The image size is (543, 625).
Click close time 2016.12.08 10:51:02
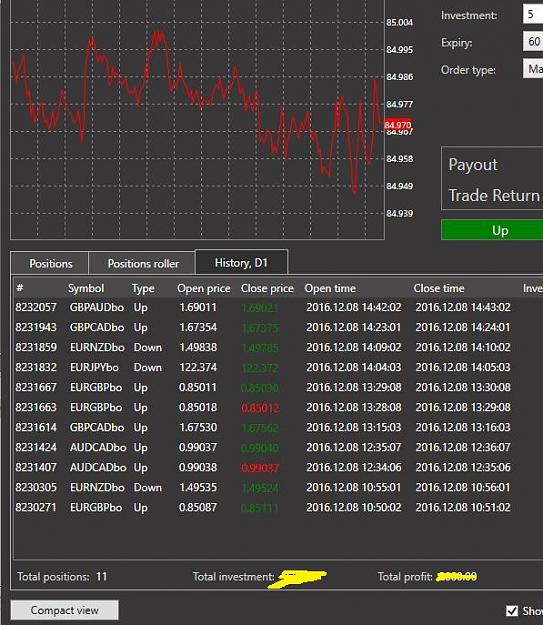[463, 507]
